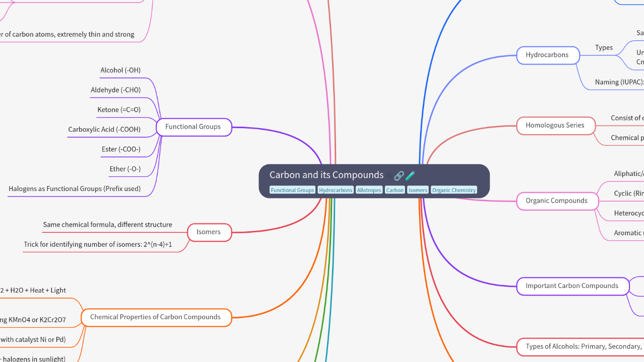This screenshot has width=644, height=362.
Task: Click the Naming (IUPAC) sub-node
Action: [619, 82]
